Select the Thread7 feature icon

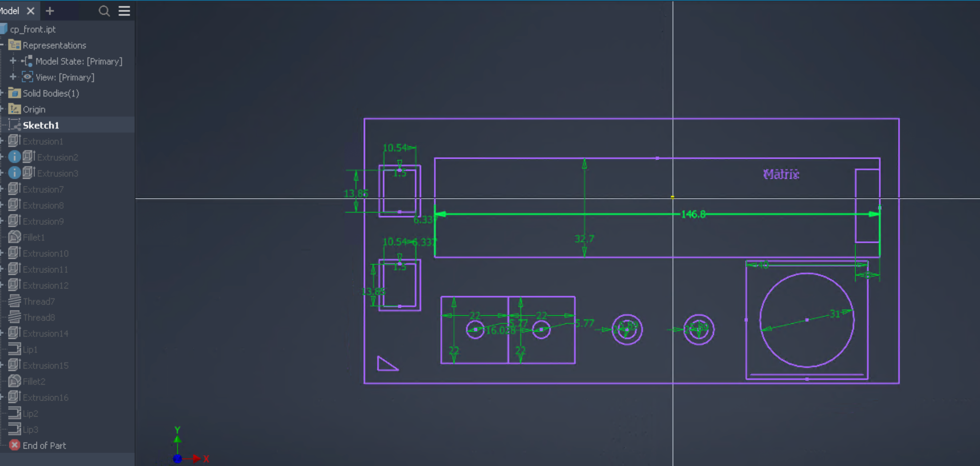[x=15, y=301]
